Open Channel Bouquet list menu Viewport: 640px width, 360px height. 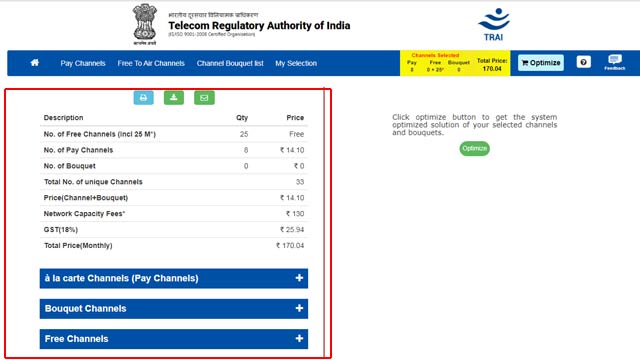pos(230,63)
